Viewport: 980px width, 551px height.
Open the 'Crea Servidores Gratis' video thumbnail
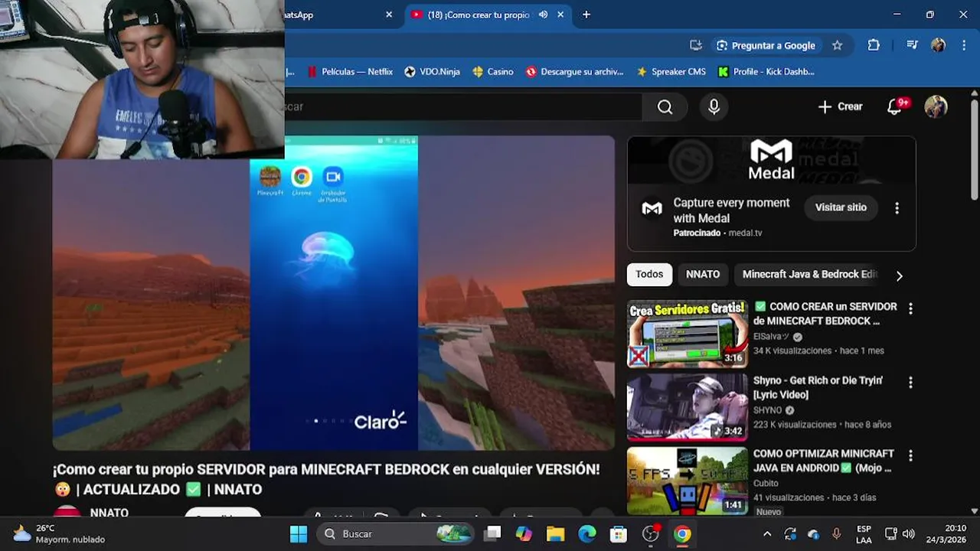coord(688,334)
